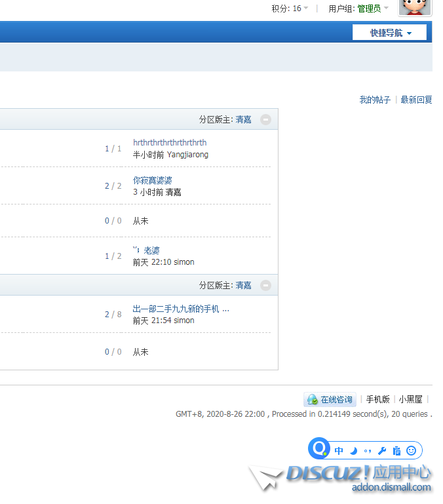Image resolution: width=443 pixels, height=504 pixels.
Task: Collapse the second forum section minus icon
Action: [265, 285]
